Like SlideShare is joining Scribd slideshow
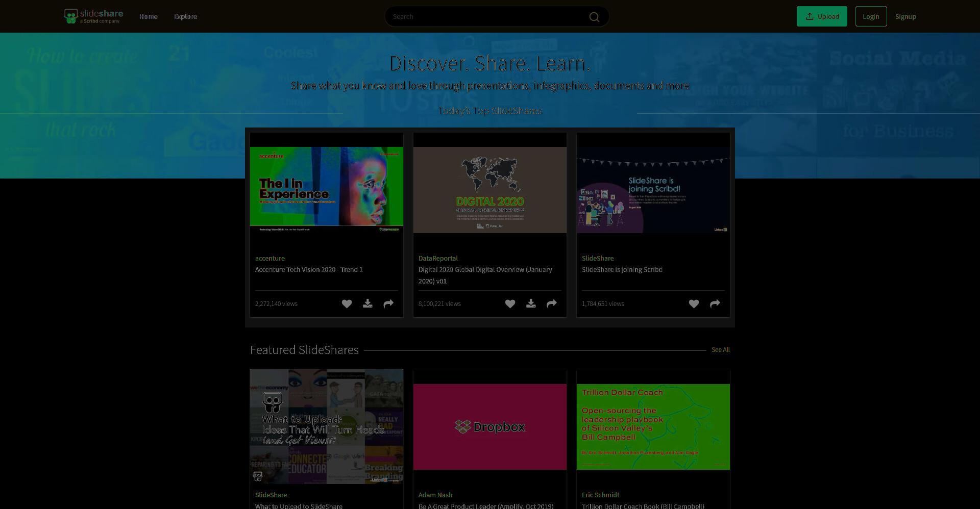The image size is (980, 509). 694,304
